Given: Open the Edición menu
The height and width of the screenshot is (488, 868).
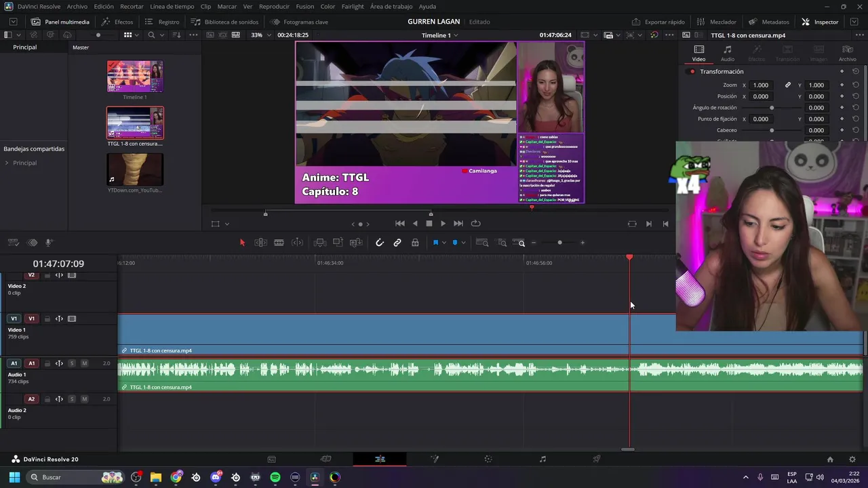Looking at the screenshot, I should 104,6.
